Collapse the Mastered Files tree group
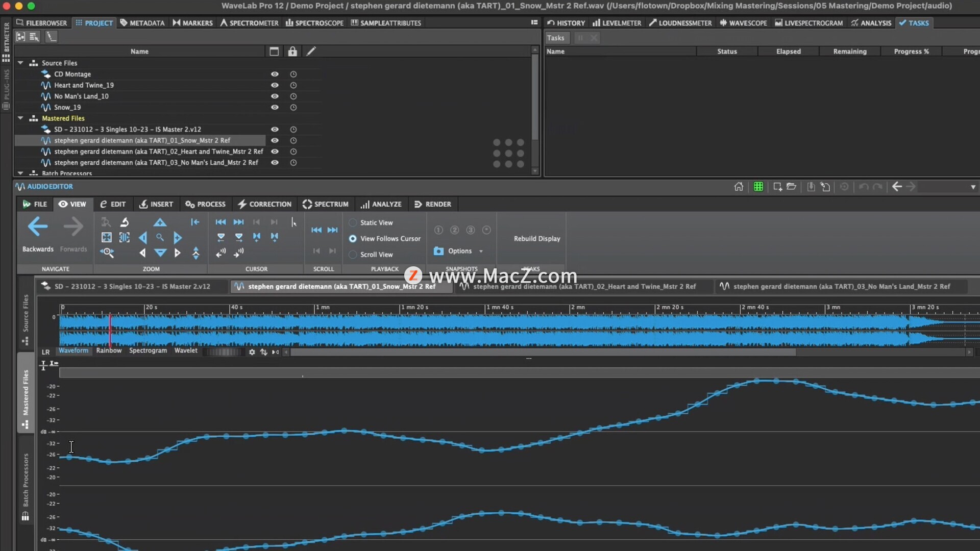 coord(20,118)
